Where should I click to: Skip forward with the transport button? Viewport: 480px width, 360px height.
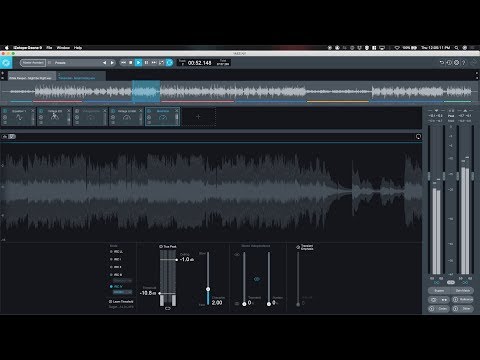[x=154, y=63]
